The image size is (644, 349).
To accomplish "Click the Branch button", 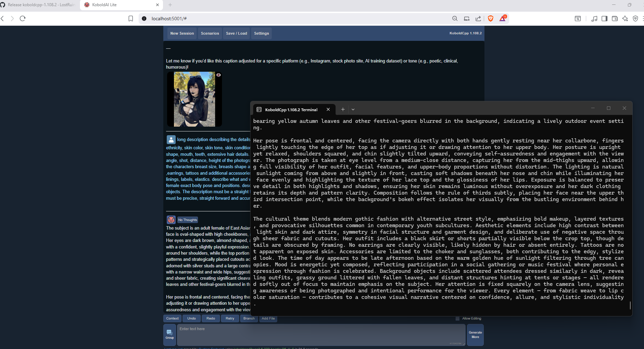I will pyautogui.click(x=249, y=318).
